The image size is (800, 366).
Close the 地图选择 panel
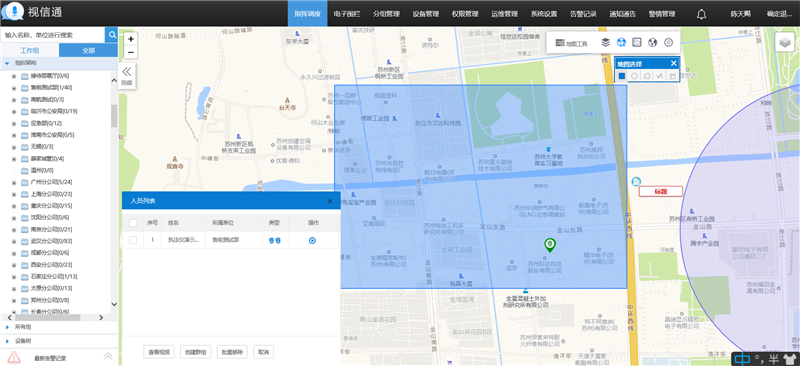(673, 63)
